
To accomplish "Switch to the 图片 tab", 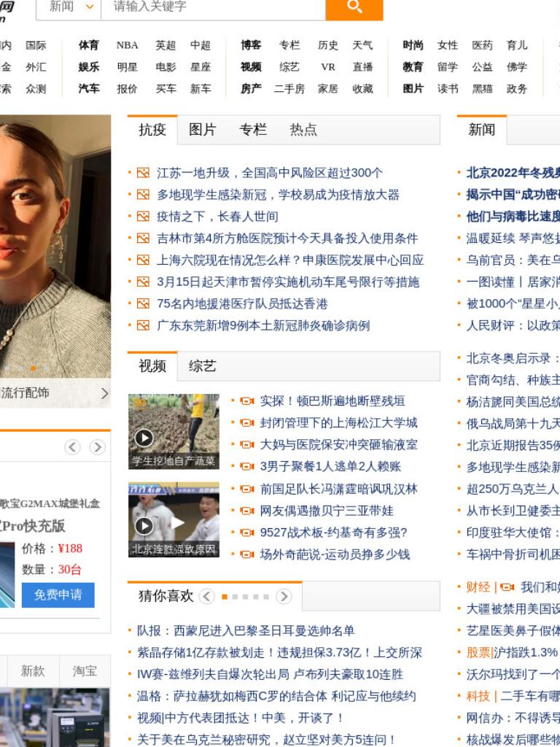I will [203, 130].
